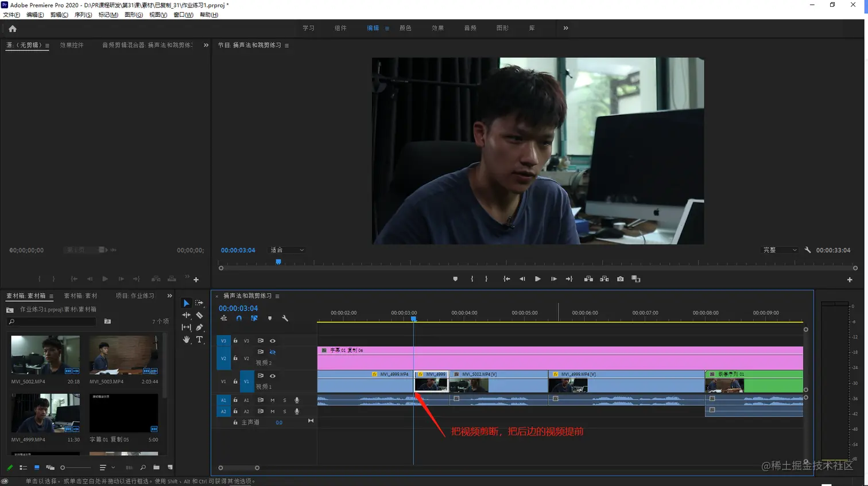Open the timeline wrench settings
The height and width of the screenshot is (486, 868).
[x=285, y=318]
